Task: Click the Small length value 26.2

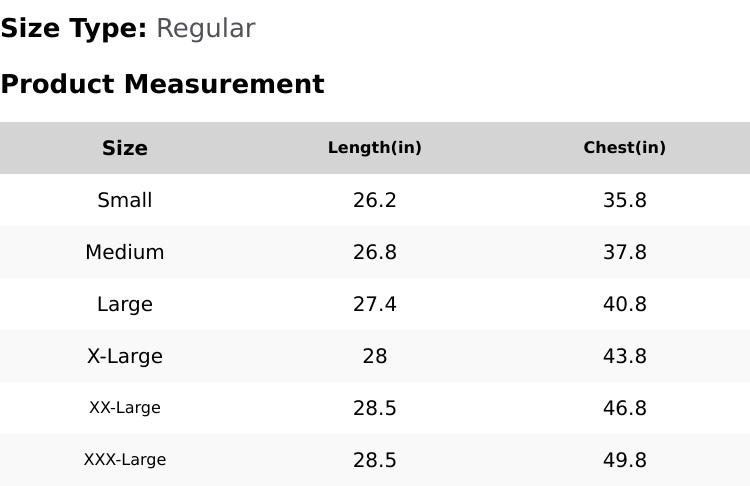Action: [x=375, y=200]
